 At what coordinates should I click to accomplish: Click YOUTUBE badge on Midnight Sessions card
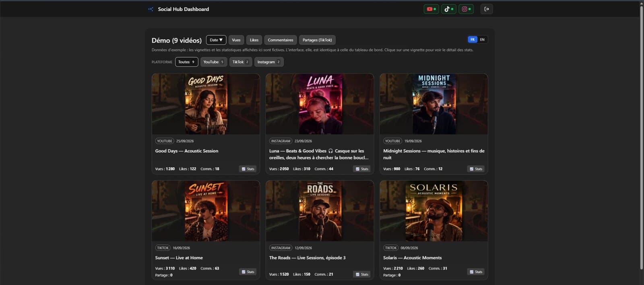(x=392, y=141)
